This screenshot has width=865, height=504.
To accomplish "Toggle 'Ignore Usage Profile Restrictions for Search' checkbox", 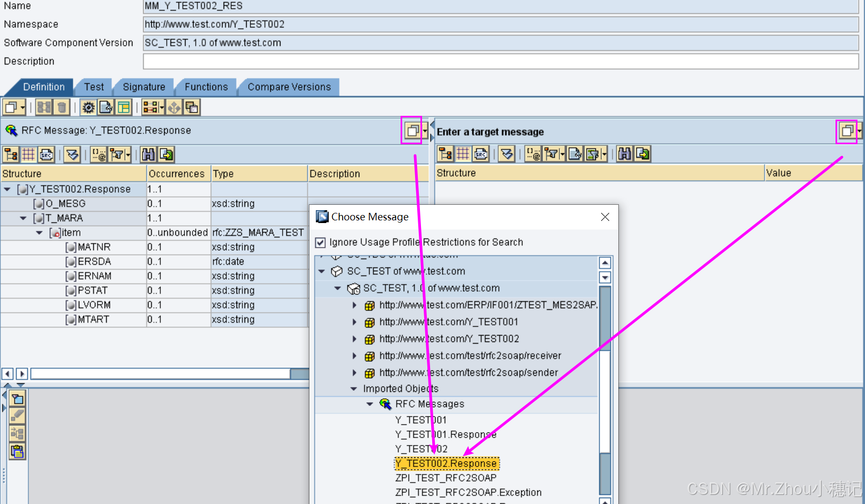I will pyautogui.click(x=320, y=242).
